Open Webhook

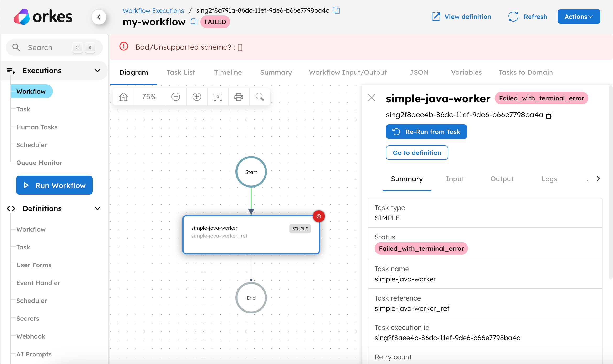coord(31,336)
